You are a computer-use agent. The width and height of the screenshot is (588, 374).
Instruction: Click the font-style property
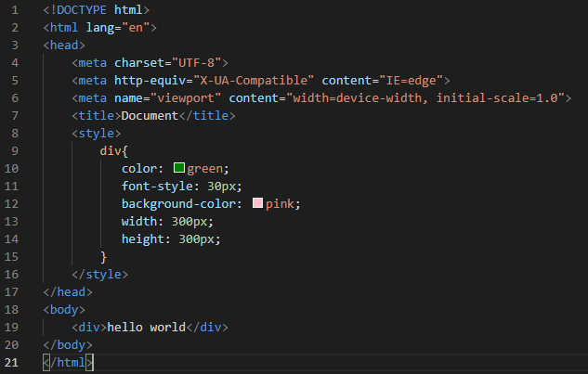(157, 187)
